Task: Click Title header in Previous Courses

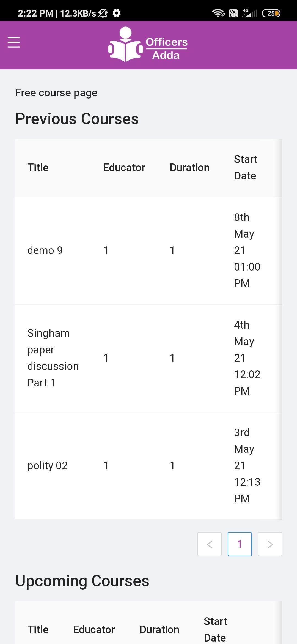Action: (x=38, y=168)
